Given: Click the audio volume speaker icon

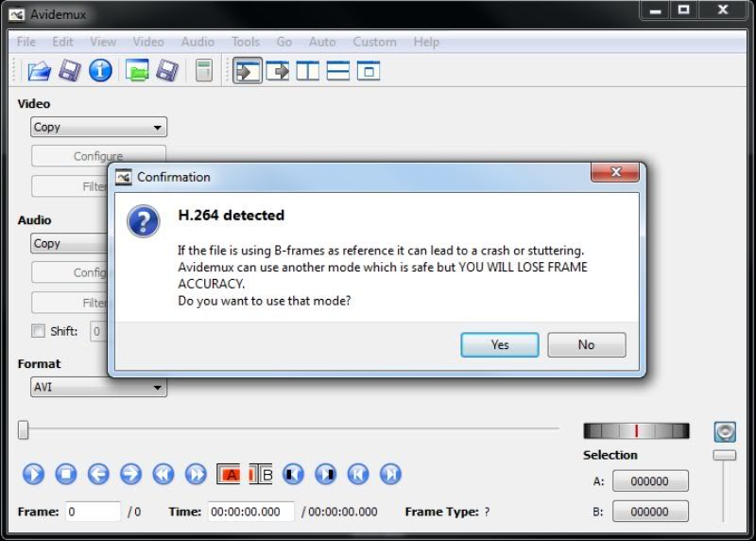Looking at the screenshot, I should coord(725,432).
